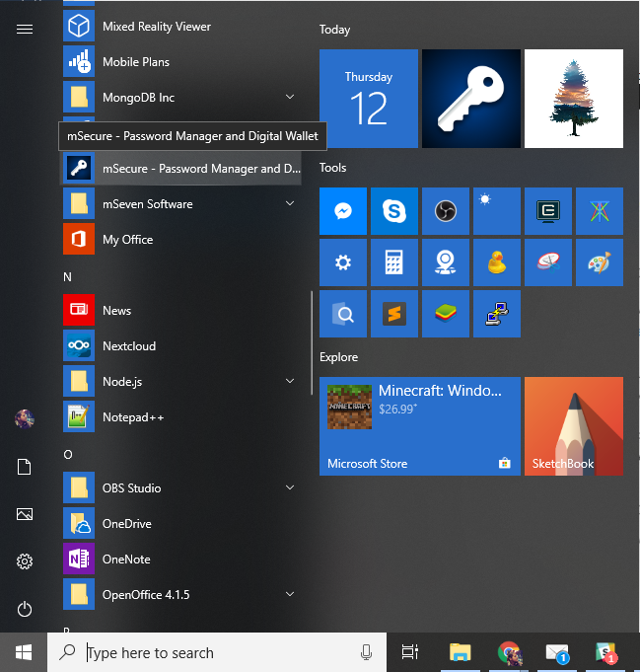The image size is (640, 672).
Task: Open the Maps location-pin tile
Action: (x=446, y=262)
